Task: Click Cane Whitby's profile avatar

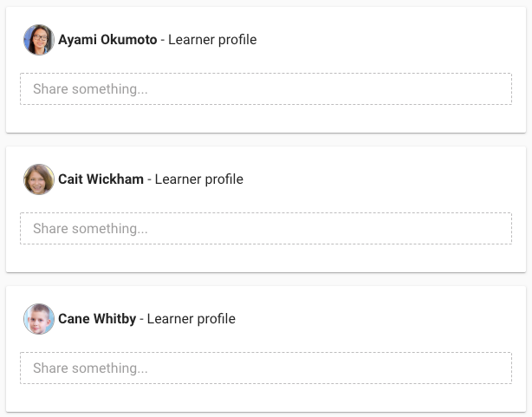Action: click(x=39, y=319)
